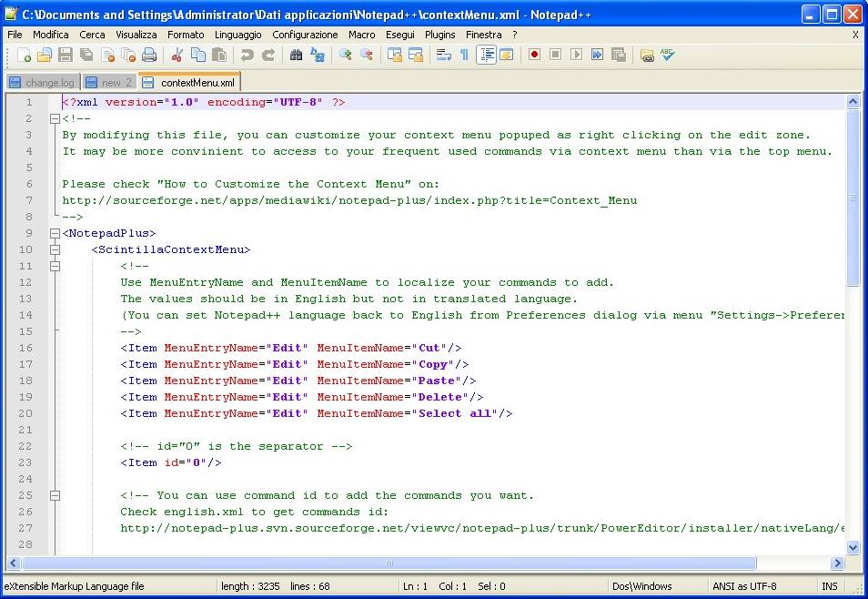
Task: Switch to the change.log tab
Action: (x=42, y=83)
